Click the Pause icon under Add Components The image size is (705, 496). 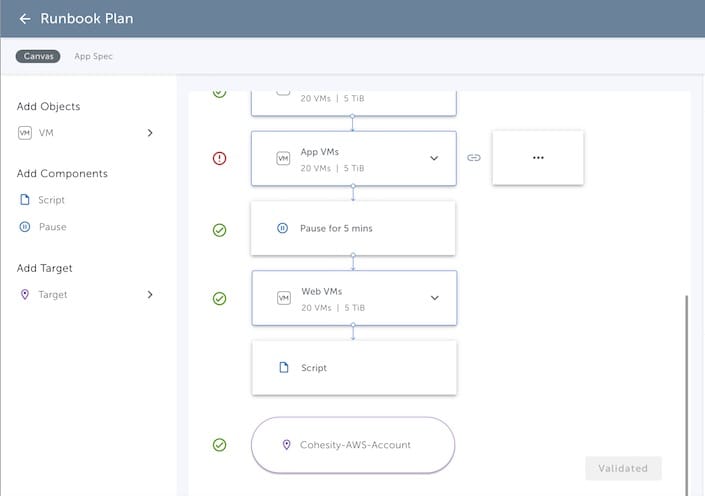pos(25,227)
